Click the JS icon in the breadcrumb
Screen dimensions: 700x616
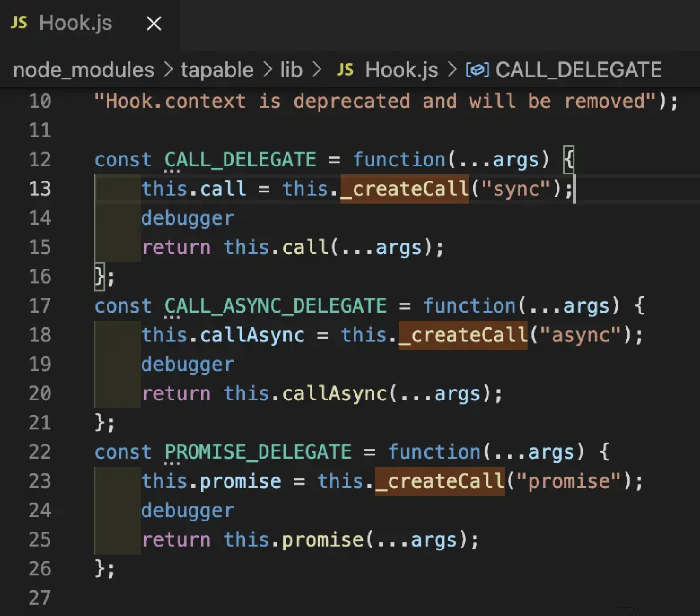coord(345,70)
